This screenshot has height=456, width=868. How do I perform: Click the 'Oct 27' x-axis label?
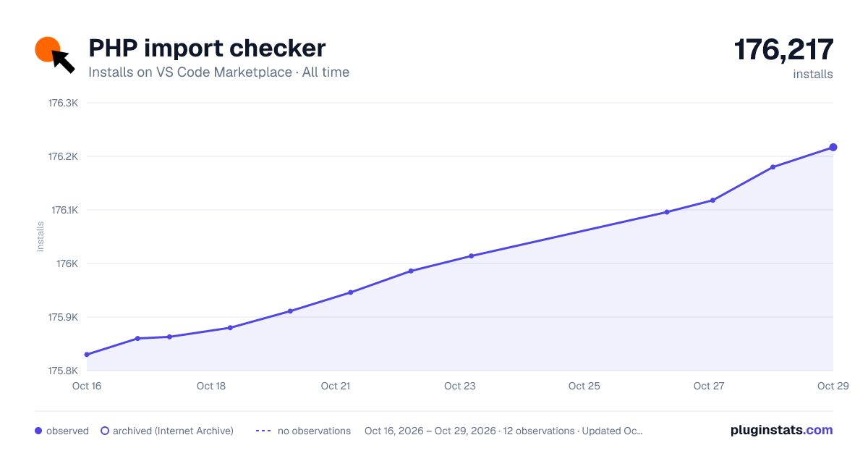709,386
